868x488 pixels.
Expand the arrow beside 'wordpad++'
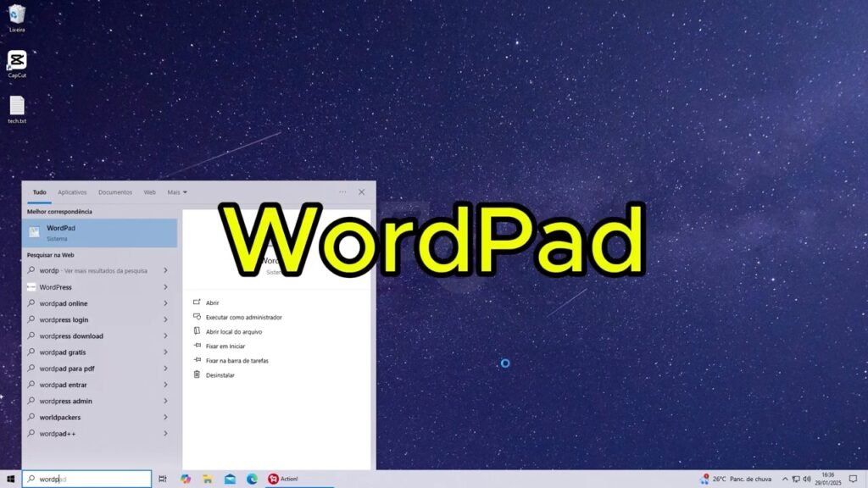[x=165, y=433]
